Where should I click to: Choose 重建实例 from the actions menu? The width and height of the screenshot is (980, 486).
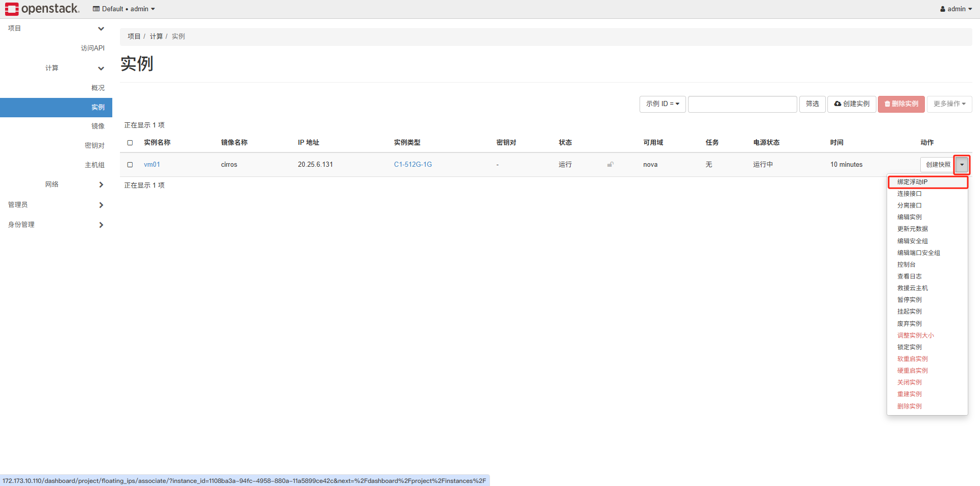coord(927,394)
